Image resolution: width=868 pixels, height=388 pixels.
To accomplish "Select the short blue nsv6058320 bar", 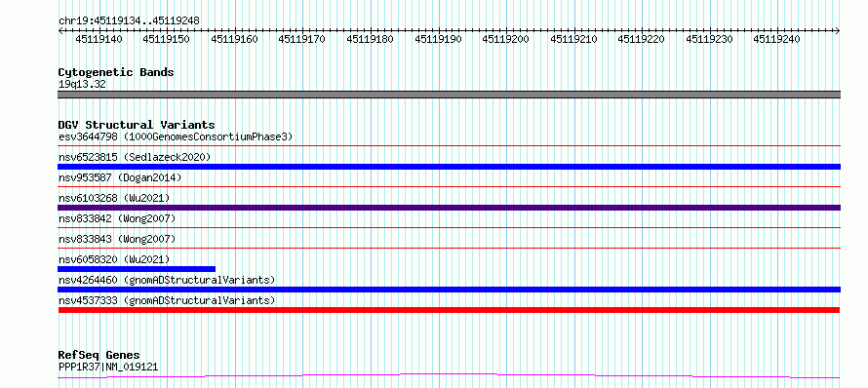I will [137, 269].
